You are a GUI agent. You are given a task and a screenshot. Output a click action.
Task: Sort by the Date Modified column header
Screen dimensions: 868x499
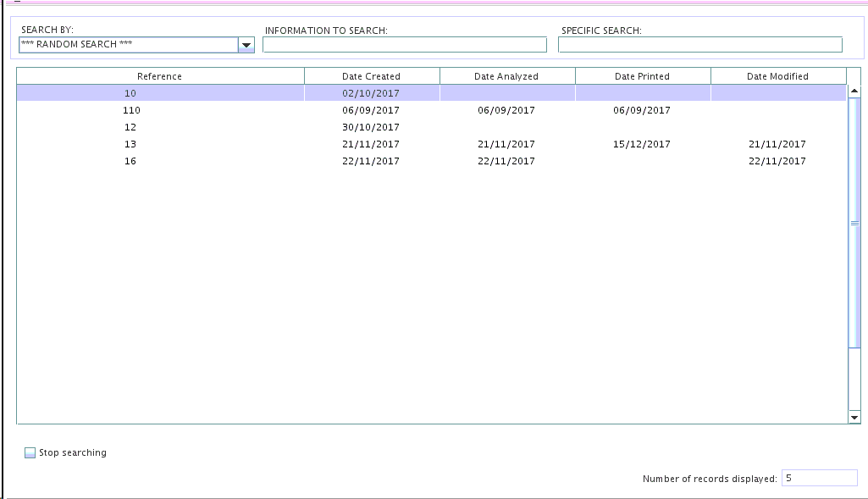(x=777, y=76)
